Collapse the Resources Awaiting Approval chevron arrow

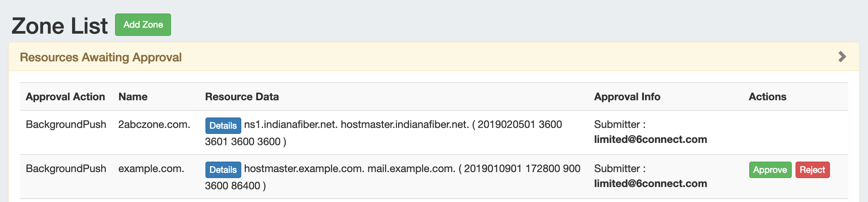coord(842,57)
